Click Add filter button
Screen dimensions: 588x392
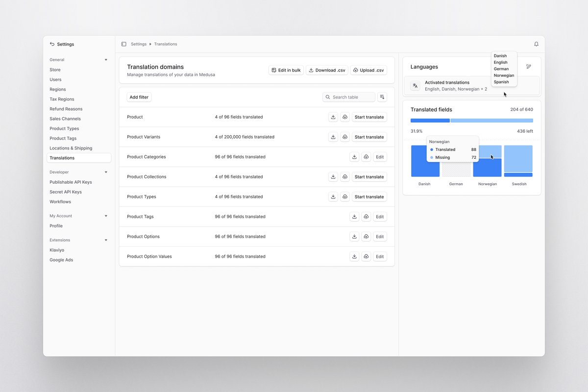(139, 97)
